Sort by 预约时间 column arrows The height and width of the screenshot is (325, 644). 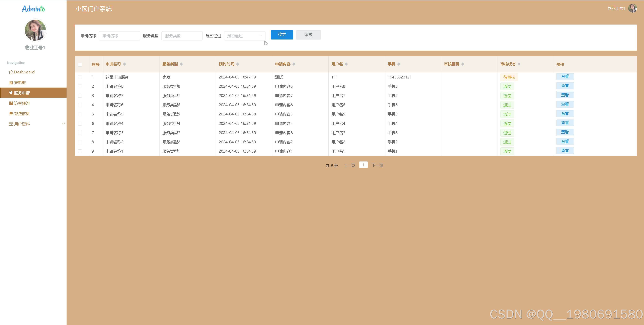click(237, 64)
